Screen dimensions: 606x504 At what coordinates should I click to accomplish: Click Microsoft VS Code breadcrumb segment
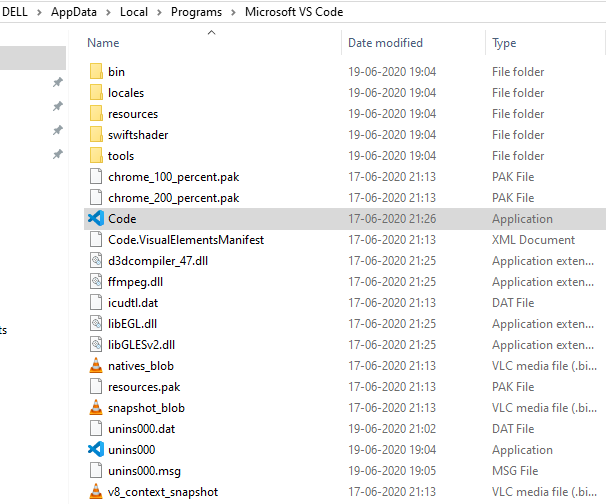point(294,12)
